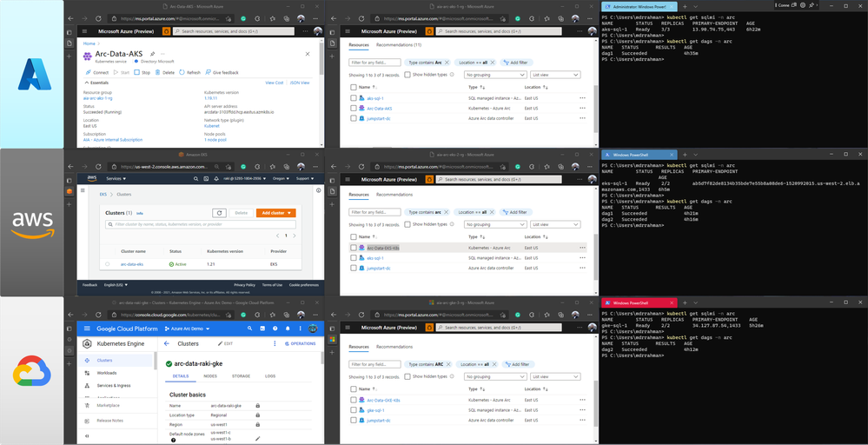Open AWS notifications bell in EKS console
Viewport: 868px width, 445px height.
pos(216,179)
